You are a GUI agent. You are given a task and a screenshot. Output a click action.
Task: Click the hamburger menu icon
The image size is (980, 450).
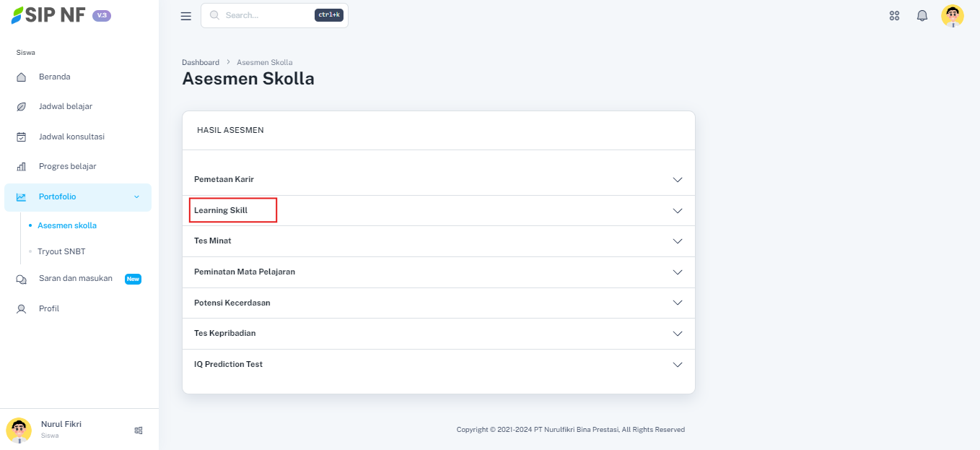[186, 16]
